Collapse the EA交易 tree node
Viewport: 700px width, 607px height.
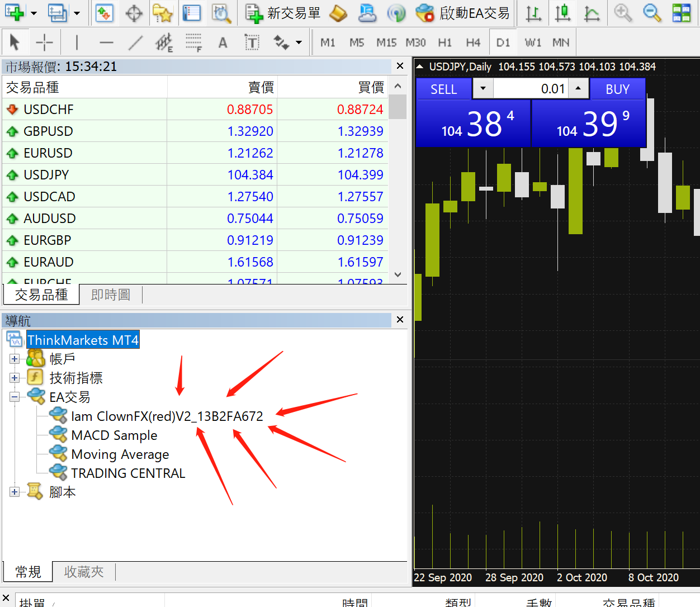[15, 397]
